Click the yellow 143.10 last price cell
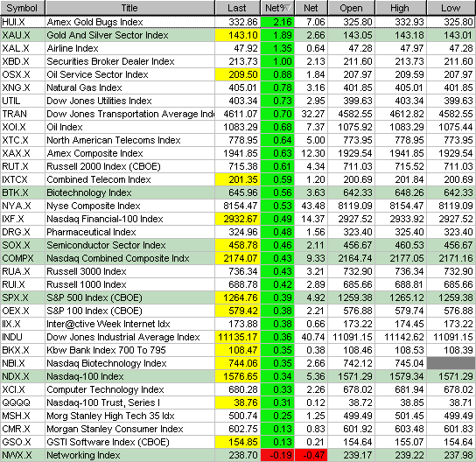The image size is (476, 462). point(237,35)
